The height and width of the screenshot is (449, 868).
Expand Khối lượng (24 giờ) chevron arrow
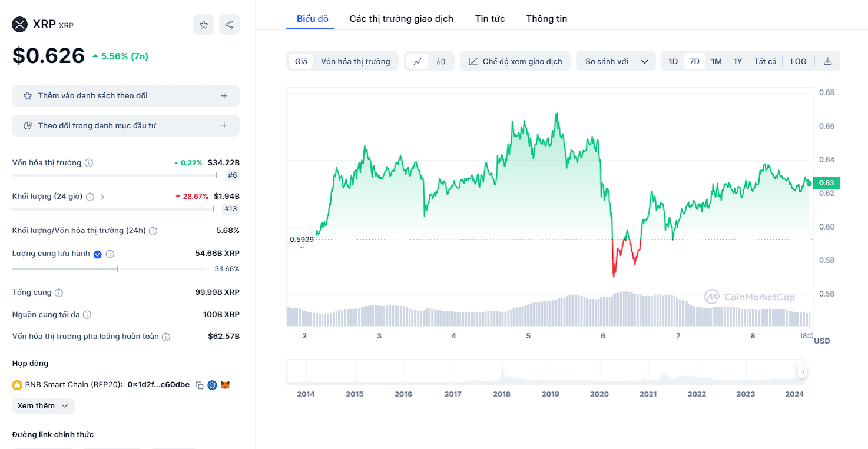(102, 197)
